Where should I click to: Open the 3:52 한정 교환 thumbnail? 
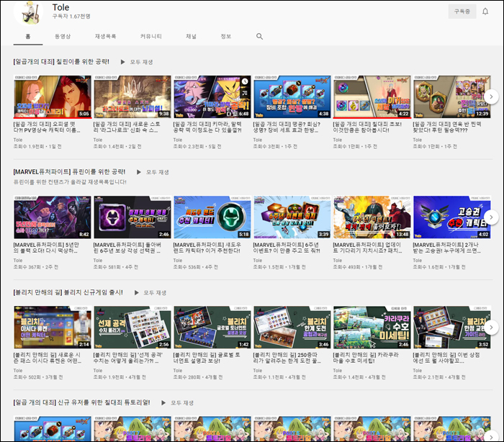coord(452,328)
